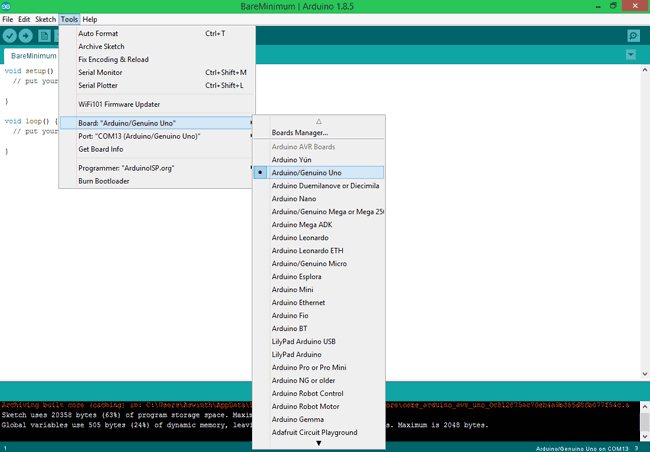Pick Arduino Mini from board list

coord(319,289)
